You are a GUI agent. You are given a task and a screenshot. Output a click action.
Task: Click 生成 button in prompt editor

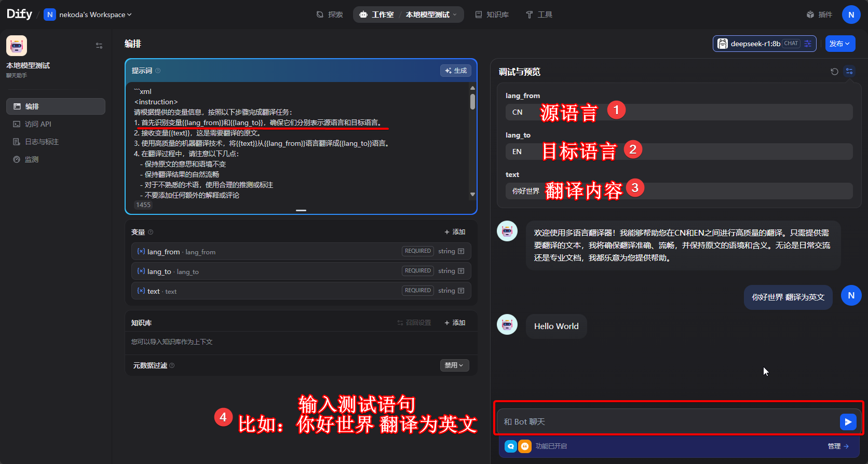pyautogui.click(x=455, y=71)
